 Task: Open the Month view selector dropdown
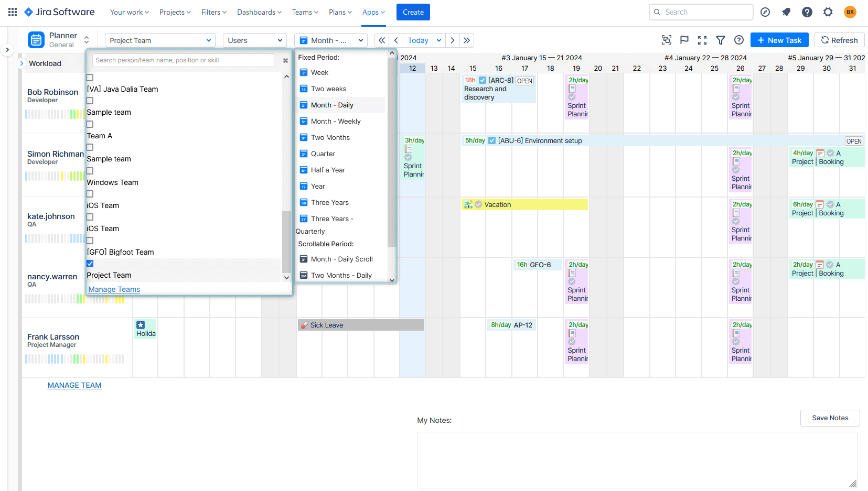(x=330, y=40)
